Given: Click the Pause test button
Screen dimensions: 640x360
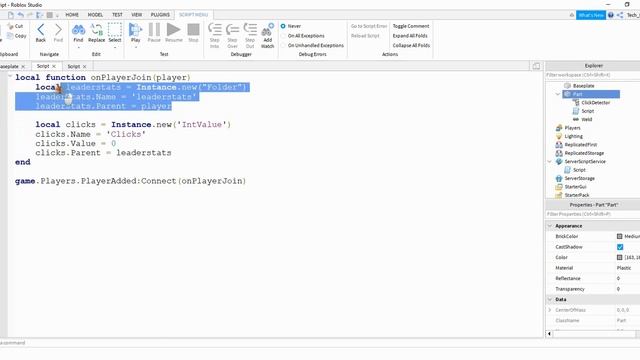Looking at the screenshot, I should pyautogui.click(x=154, y=33).
